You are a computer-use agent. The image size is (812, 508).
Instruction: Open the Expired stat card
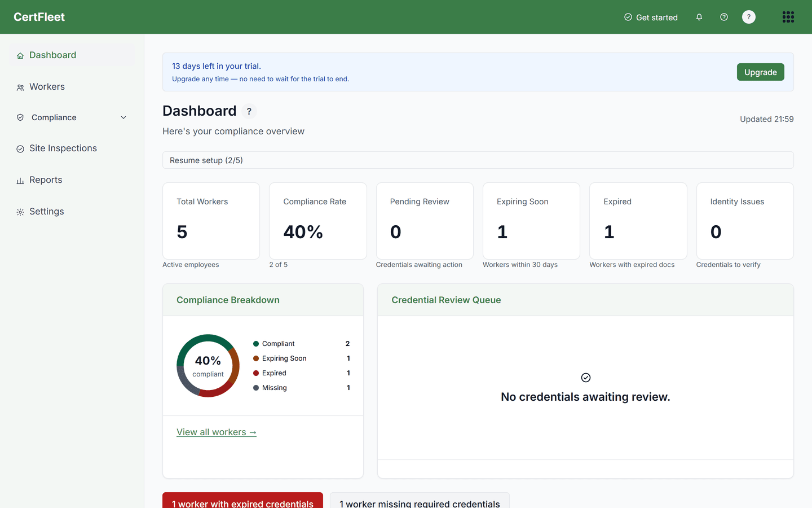click(x=638, y=221)
